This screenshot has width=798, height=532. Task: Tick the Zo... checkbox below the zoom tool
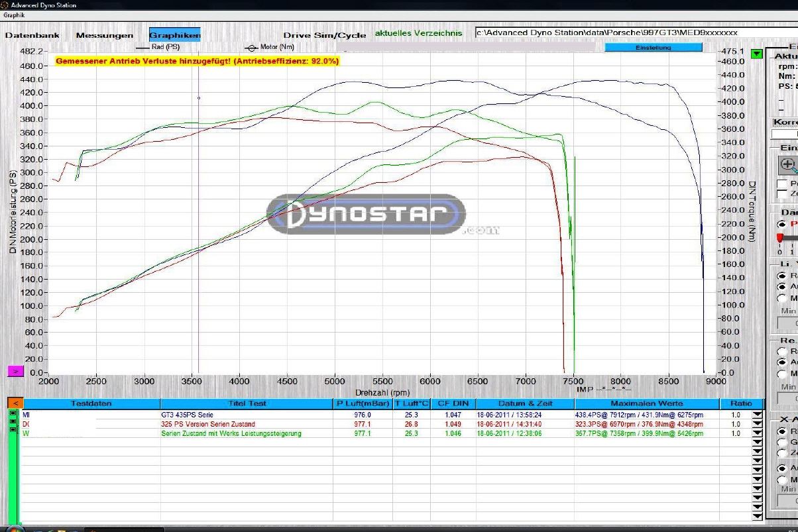[783, 193]
